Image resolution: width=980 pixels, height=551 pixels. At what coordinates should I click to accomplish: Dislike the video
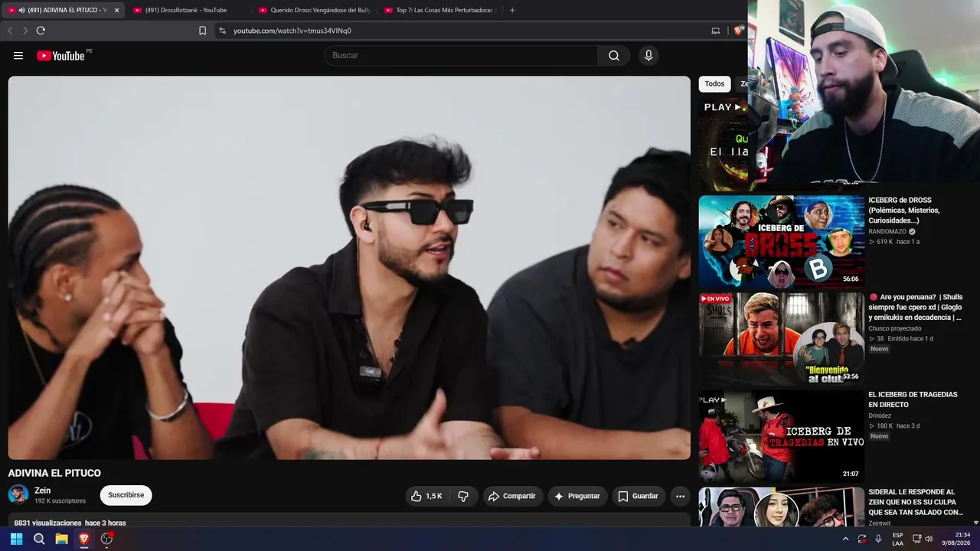click(x=462, y=496)
